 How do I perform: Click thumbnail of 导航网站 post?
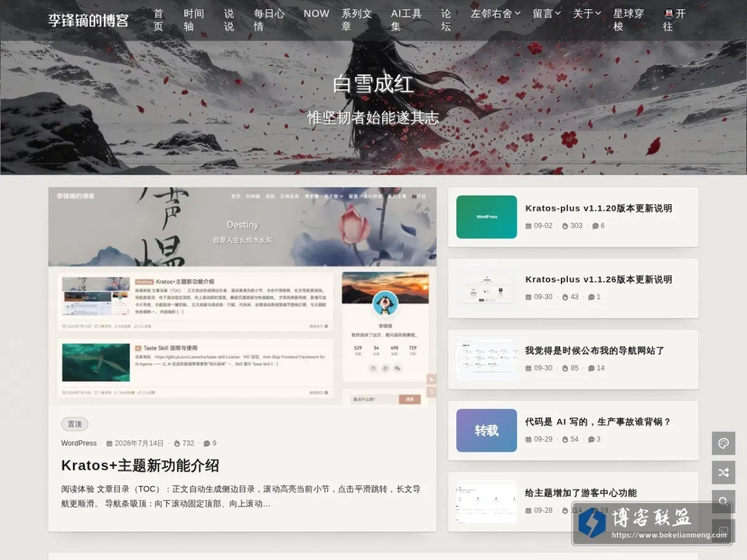pyautogui.click(x=487, y=359)
